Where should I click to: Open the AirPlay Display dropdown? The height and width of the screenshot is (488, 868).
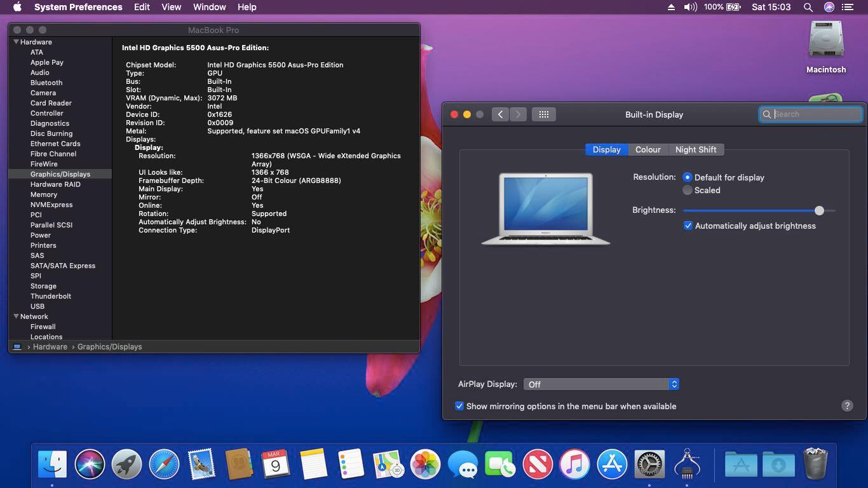[x=600, y=384]
